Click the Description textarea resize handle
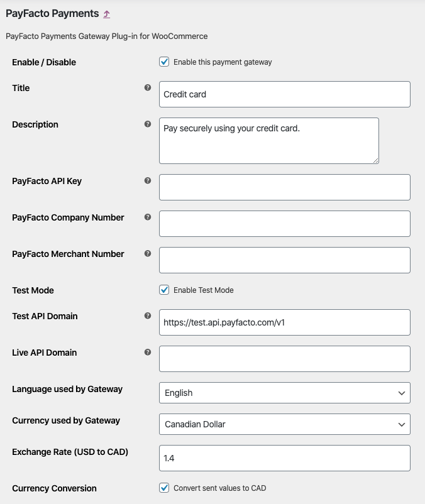The image size is (425, 504). point(375,160)
